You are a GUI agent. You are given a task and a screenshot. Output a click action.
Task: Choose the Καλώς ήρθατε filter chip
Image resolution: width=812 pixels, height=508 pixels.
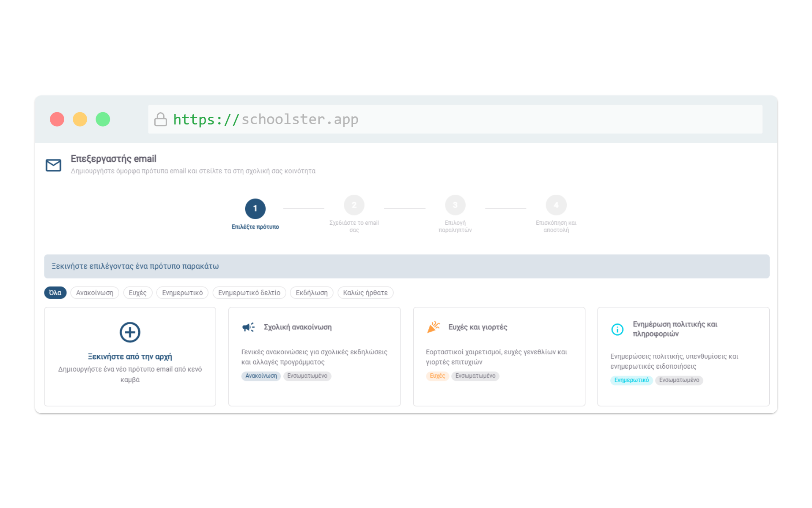(365, 293)
